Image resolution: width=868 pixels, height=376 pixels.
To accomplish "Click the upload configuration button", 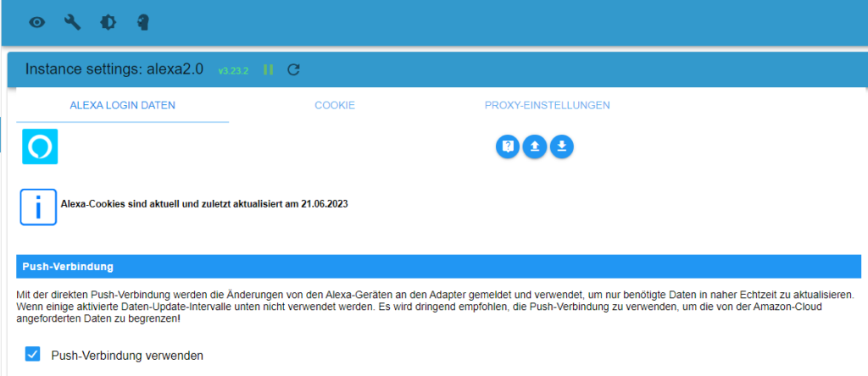I will pos(535,146).
